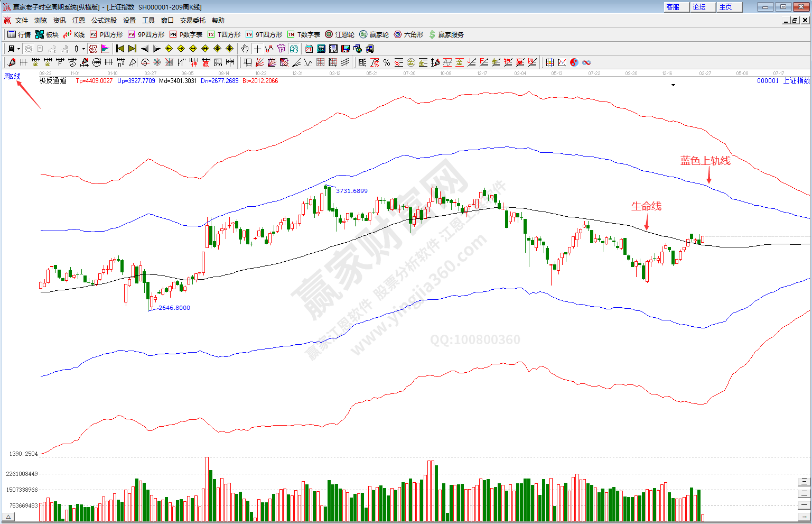Screen dimensions: 812x524
Task: Open the candlestick style dropdown arrow
Action: click(x=83, y=49)
